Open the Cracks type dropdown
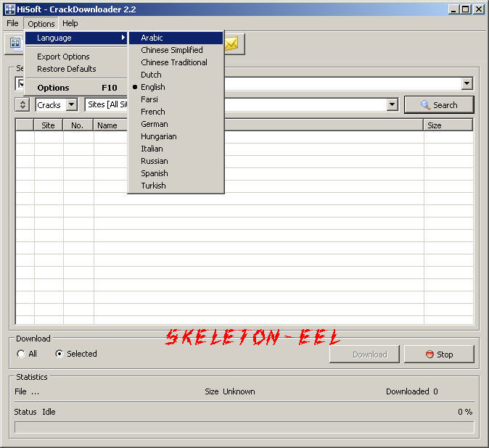 pos(71,105)
